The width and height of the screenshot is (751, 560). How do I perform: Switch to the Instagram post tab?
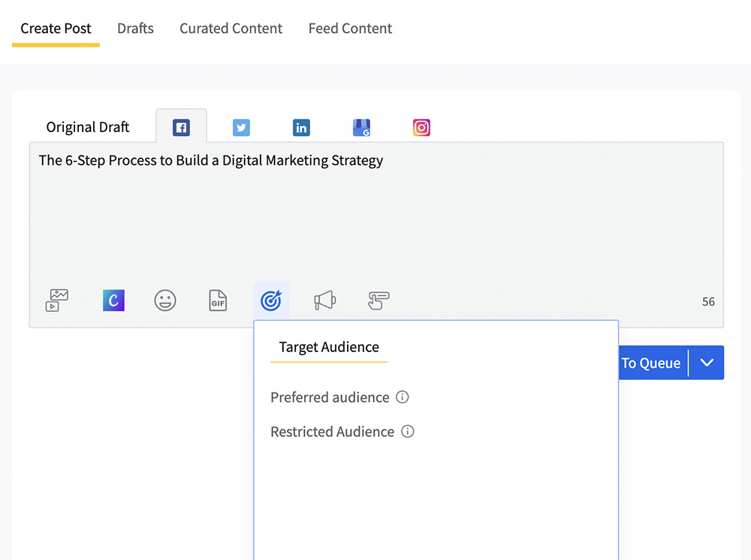[421, 128]
